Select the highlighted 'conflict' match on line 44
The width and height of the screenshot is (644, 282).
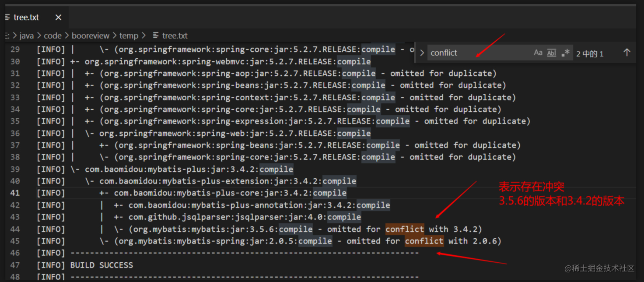(404, 229)
